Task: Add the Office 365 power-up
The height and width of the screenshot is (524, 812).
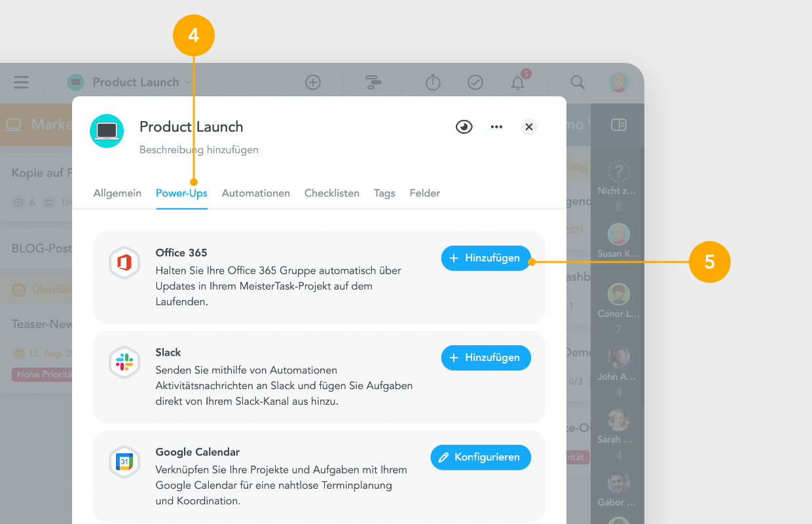Action: point(486,258)
